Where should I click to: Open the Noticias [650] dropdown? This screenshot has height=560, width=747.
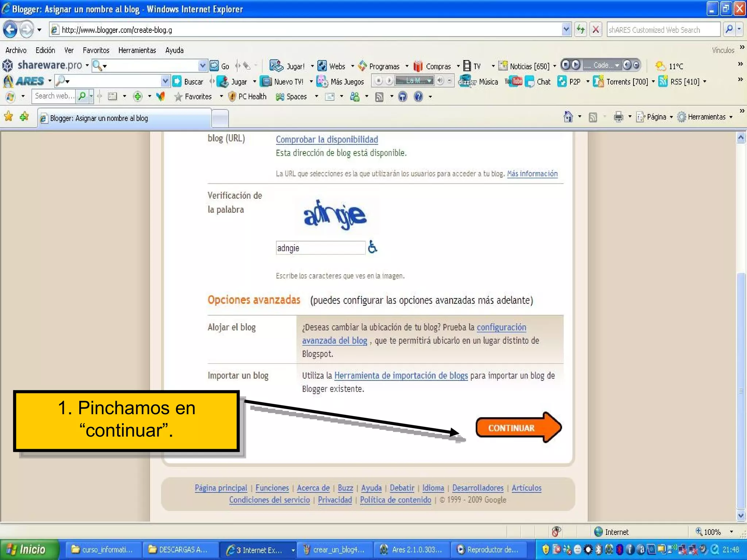(x=555, y=66)
